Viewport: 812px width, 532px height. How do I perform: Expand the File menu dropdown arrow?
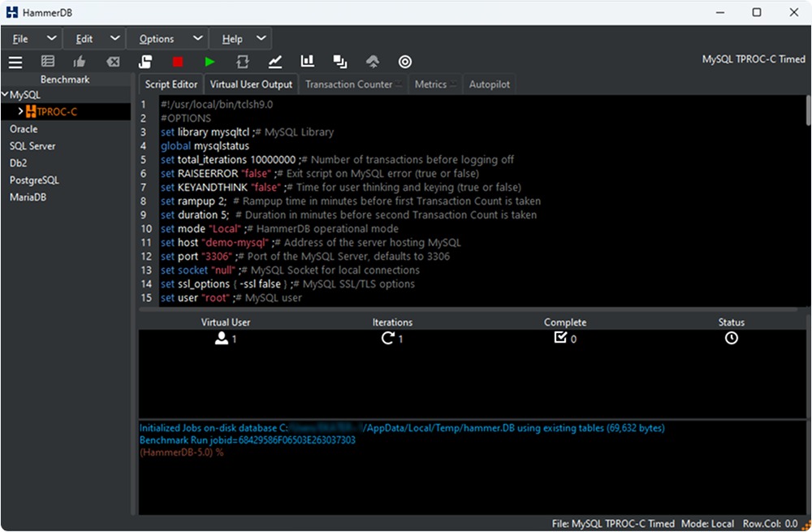[52, 38]
